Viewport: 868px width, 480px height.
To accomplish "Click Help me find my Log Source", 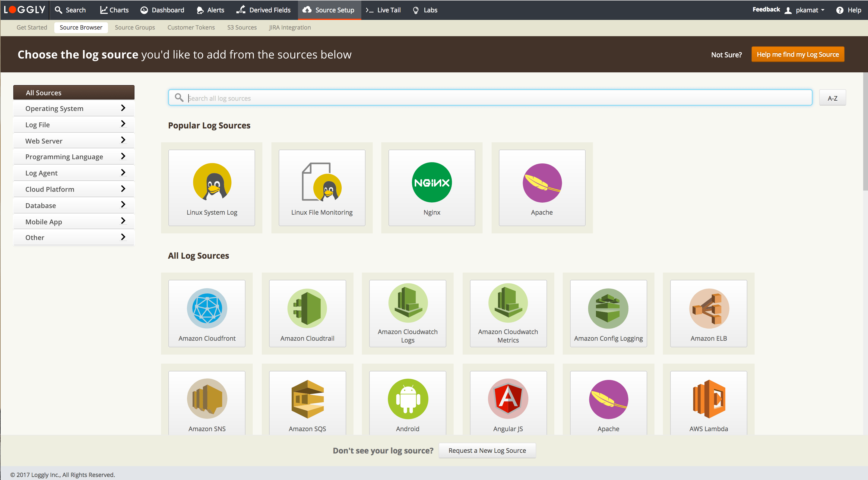I will point(797,54).
